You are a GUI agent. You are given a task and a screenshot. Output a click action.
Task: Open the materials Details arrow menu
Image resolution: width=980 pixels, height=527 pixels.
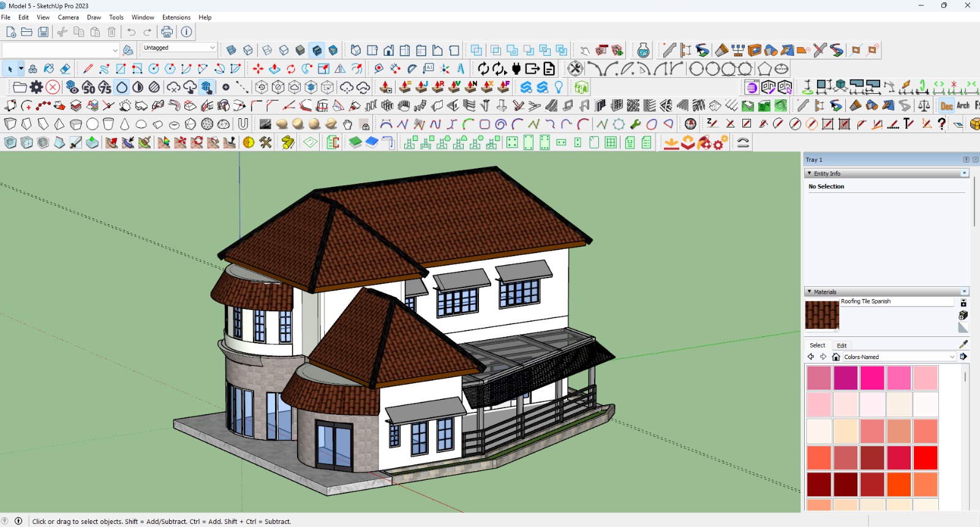[x=963, y=357]
